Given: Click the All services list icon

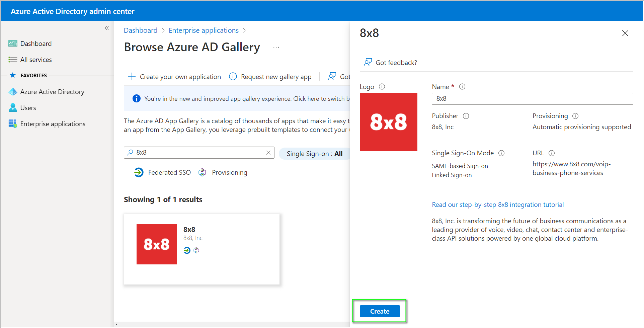Looking at the screenshot, I should [x=13, y=60].
